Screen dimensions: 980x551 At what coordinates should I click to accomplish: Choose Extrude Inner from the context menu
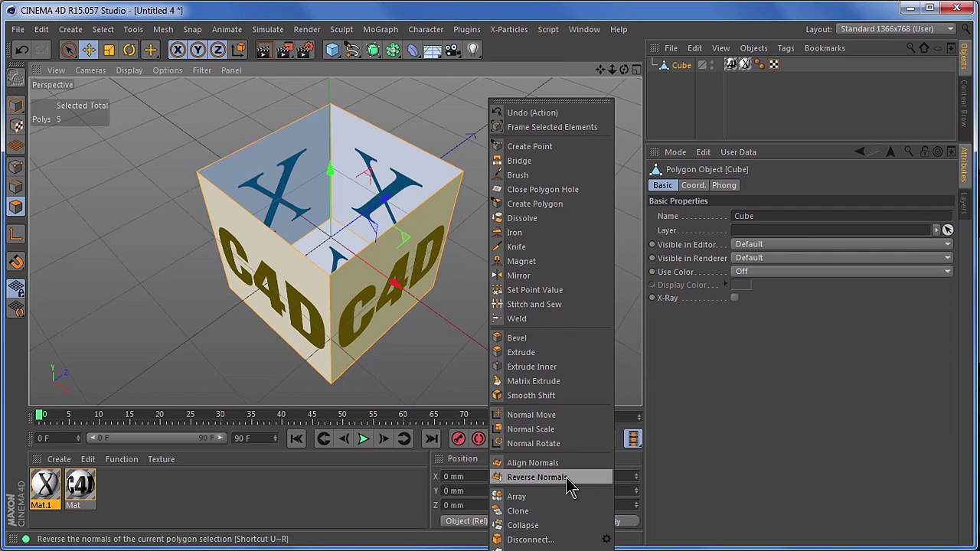pos(551,367)
